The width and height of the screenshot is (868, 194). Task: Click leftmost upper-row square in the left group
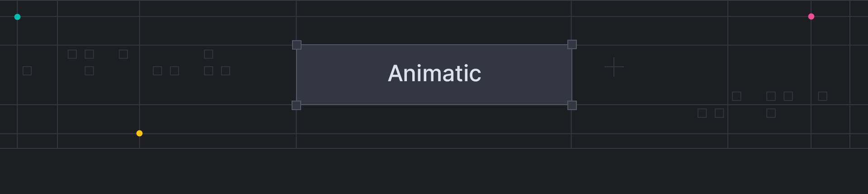[72, 54]
